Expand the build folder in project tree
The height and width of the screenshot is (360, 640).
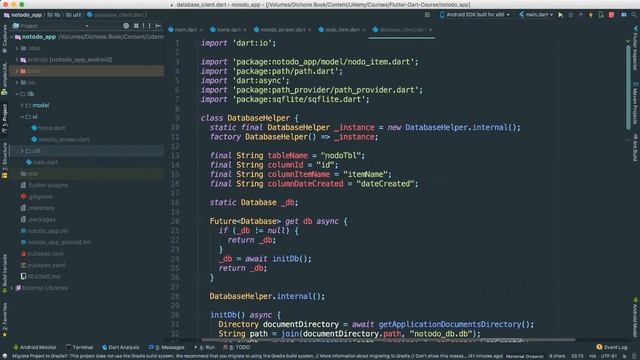pos(17,71)
